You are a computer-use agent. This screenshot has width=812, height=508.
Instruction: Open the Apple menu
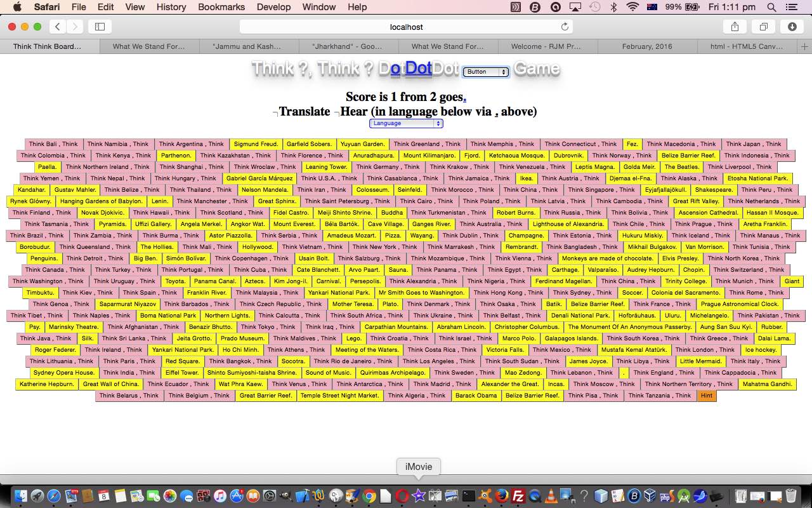point(17,7)
